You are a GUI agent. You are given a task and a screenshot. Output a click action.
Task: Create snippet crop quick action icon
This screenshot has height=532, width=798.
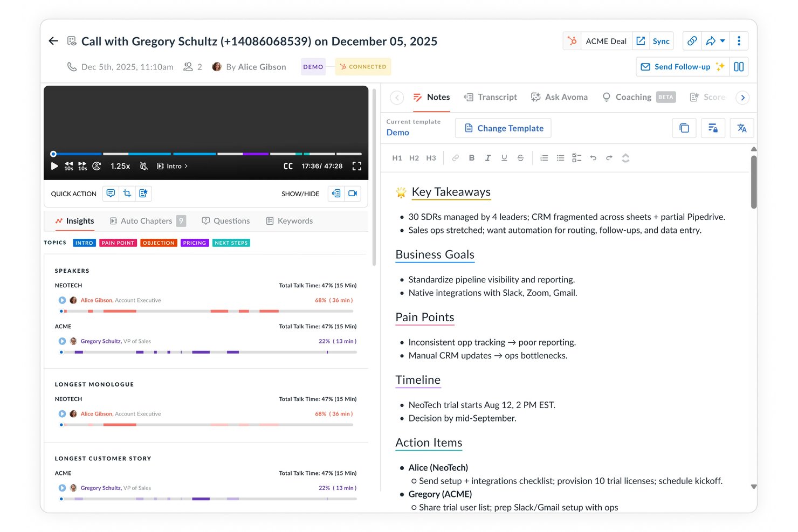(x=127, y=194)
